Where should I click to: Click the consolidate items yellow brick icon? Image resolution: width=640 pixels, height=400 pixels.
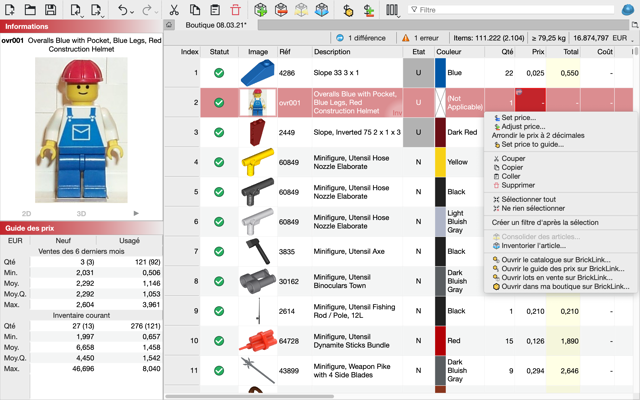click(x=301, y=9)
